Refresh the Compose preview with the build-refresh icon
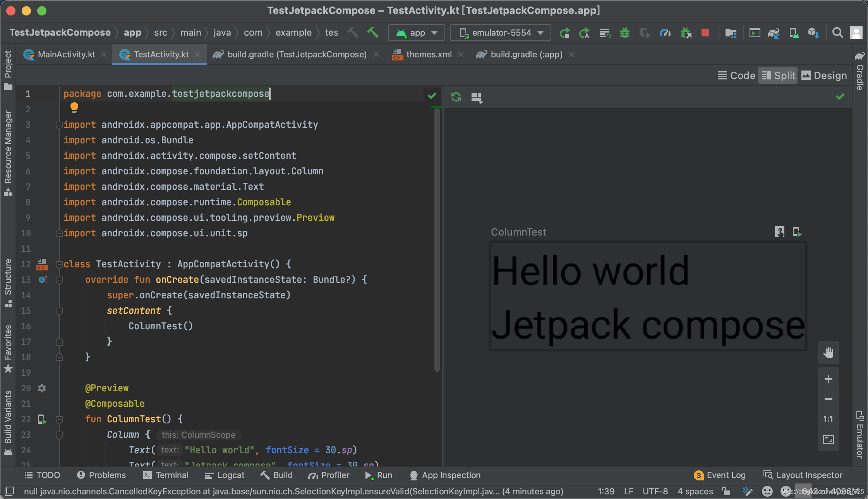The height and width of the screenshot is (499, 868). pos(456,97)
